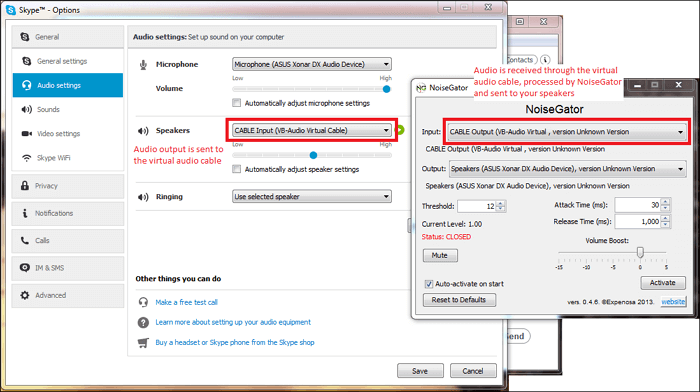
Task: Click the question mark help icon
Action: [x=143, y=322]
